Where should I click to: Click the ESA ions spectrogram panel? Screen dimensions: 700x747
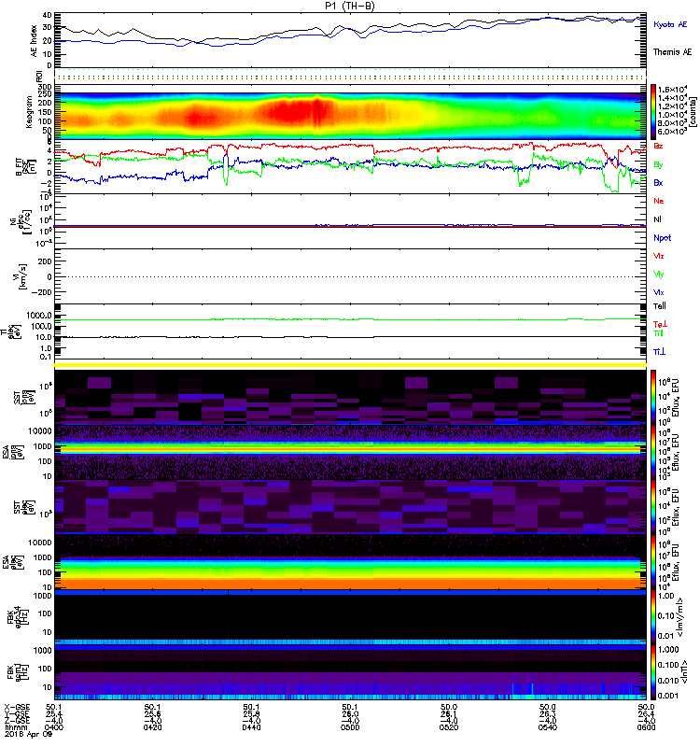point(350,452)
